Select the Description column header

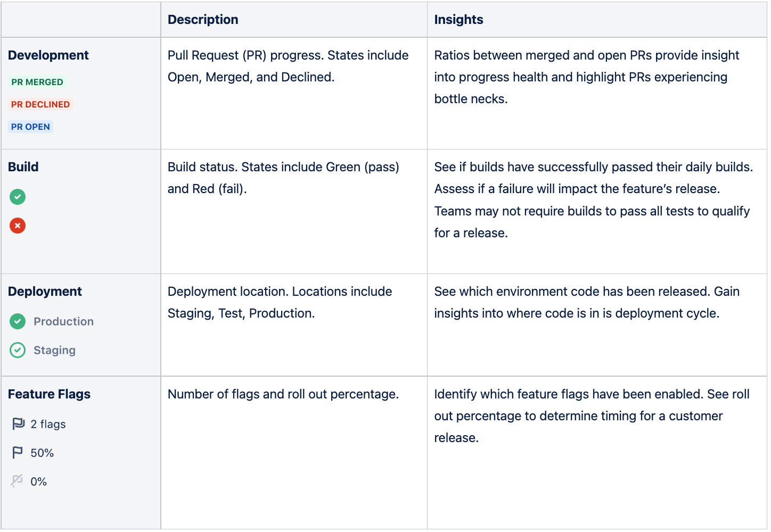pyautogui.click(x=203, y=20)
